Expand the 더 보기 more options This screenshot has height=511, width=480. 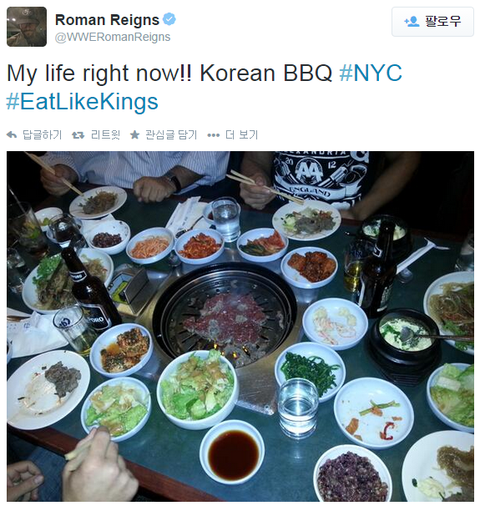tap(242, 135)
